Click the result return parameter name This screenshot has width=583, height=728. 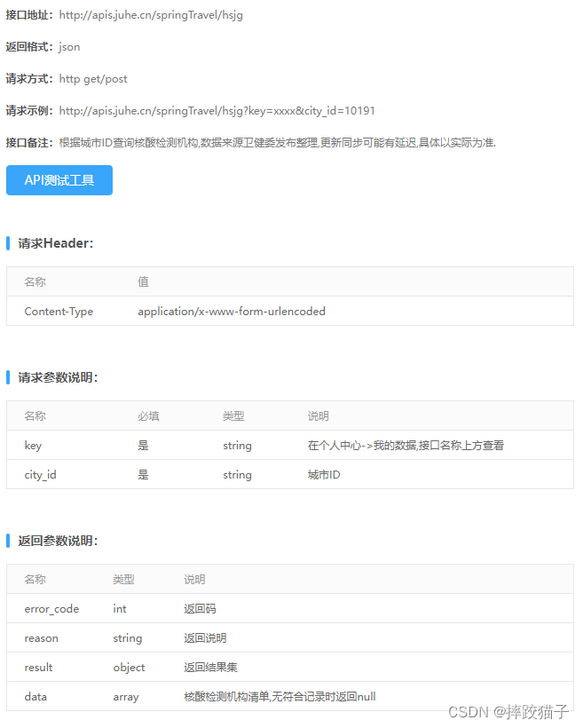tap(38, 668)
